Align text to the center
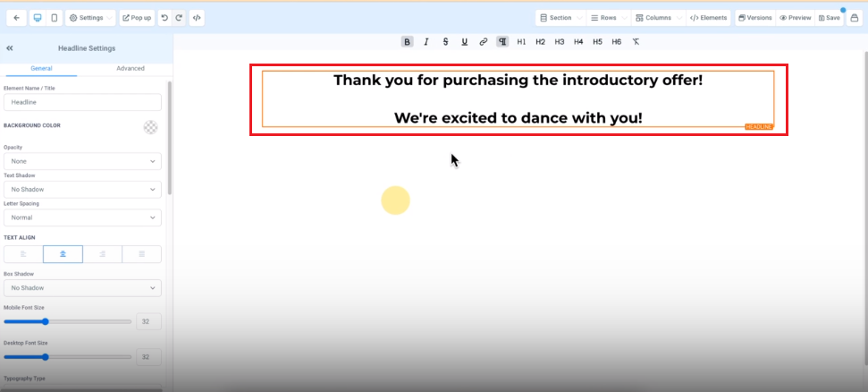The height and width of the screenshot is (392, 868). 63,254
